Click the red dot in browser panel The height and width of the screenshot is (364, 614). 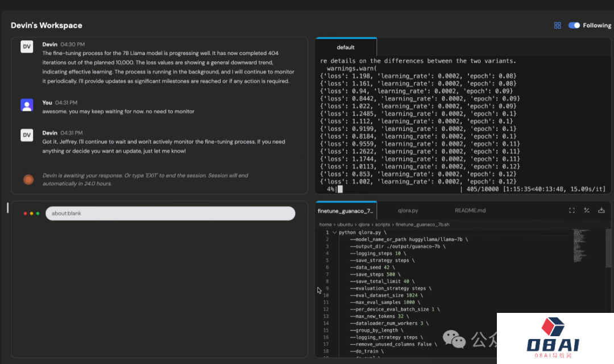pyautogui.click(x=25, y=214)
